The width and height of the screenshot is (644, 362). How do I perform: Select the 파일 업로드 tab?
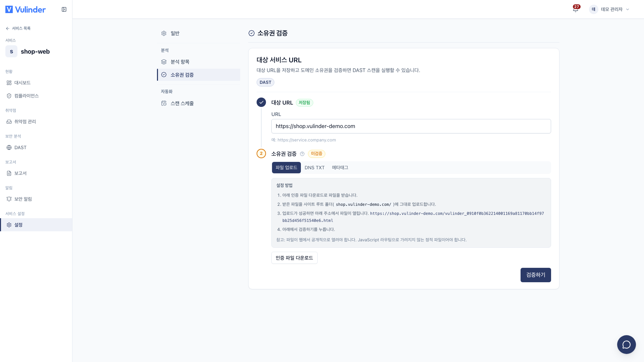tap(286, 168)
